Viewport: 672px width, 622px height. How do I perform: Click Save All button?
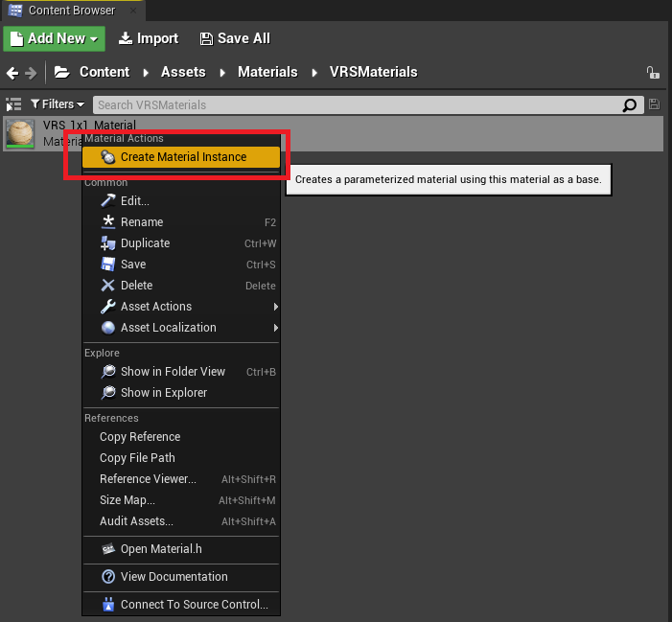pos(235,38)
